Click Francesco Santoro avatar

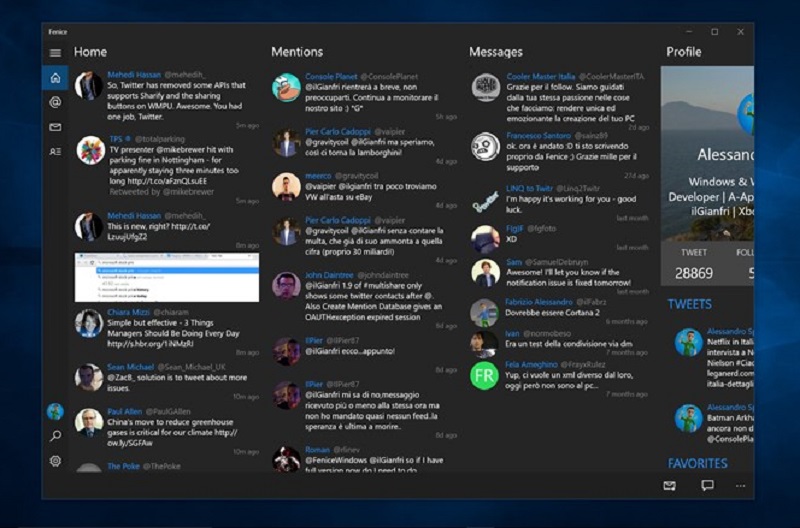click(485, 146)
